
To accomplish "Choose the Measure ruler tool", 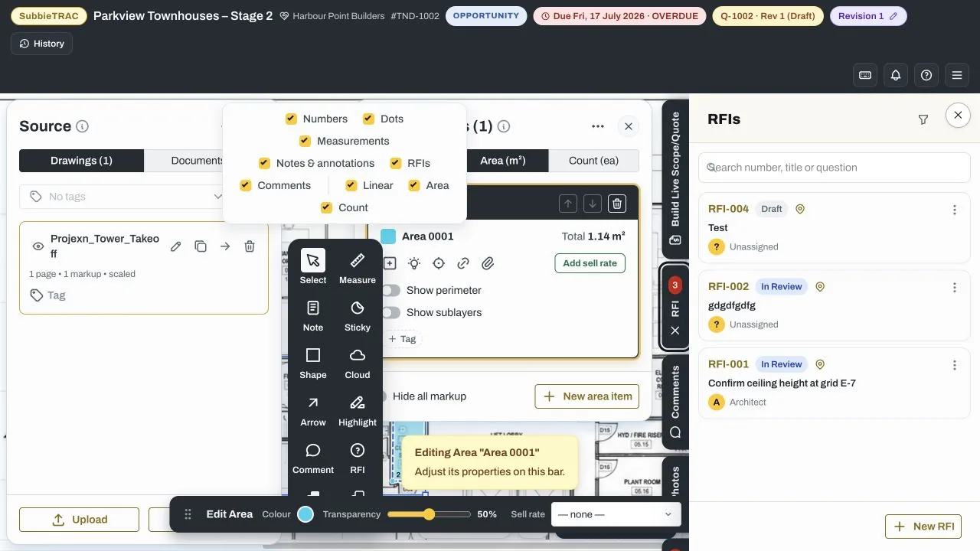I will tap(357, 266).
